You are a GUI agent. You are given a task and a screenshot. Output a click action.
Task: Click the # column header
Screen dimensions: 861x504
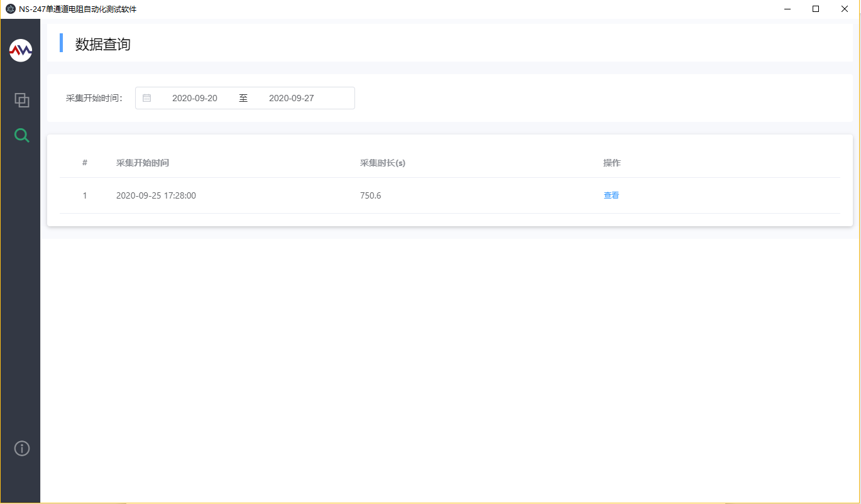tap(85, 163)
